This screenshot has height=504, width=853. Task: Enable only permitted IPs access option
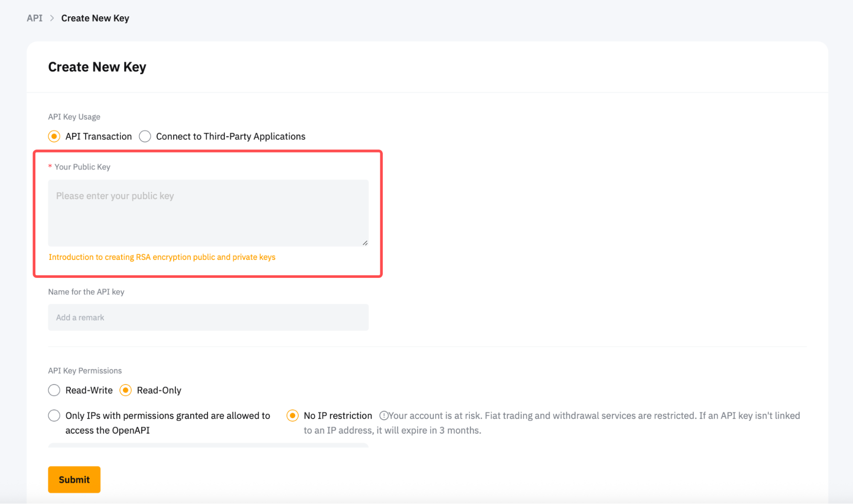54,416
